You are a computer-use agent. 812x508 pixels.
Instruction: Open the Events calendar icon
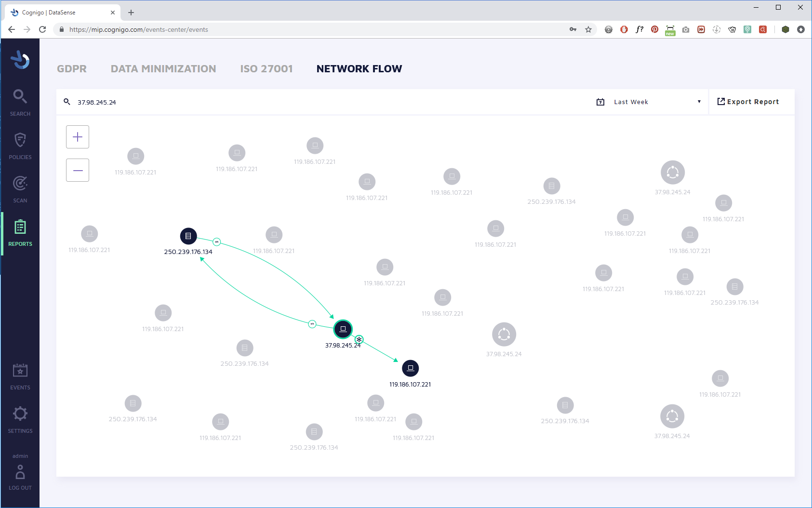pyautogui.click(x=20, y=370)
